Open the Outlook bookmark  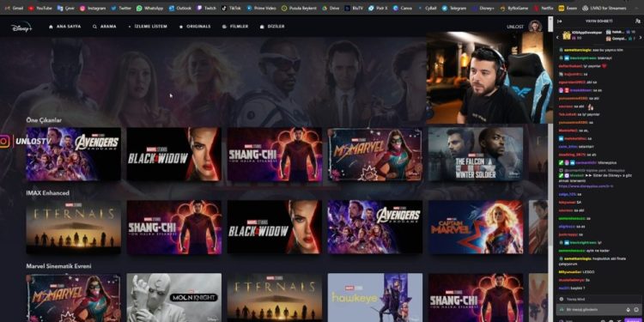(x=180, y=8)
